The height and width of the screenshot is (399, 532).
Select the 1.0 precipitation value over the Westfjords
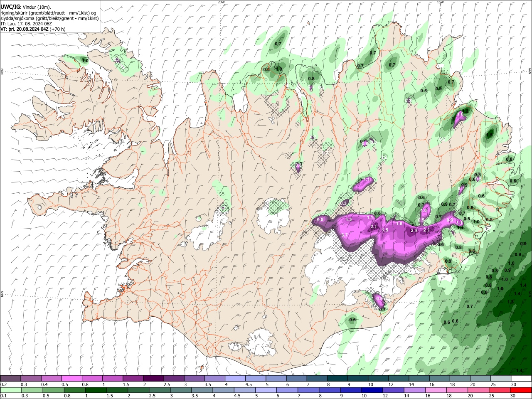(85, 61)
